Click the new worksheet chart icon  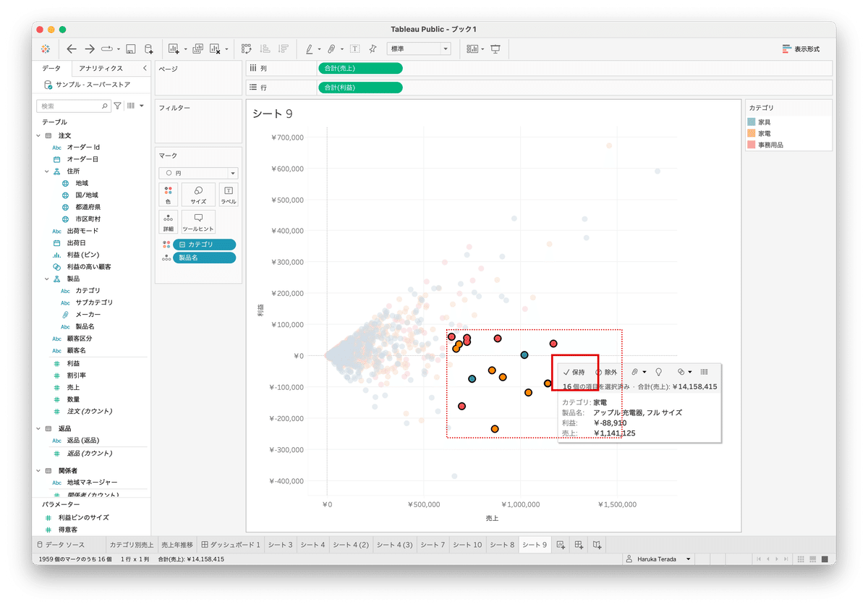click(x=174, y=49)
